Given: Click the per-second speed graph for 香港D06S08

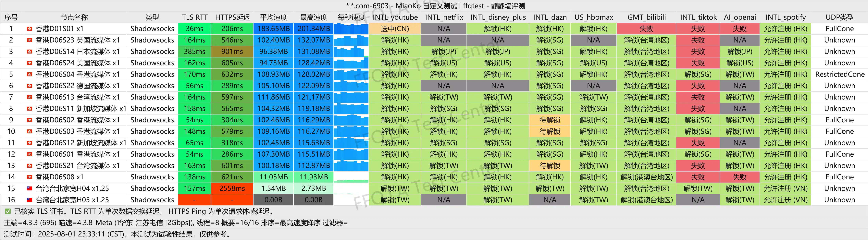Looking at the screenshot, I should [x=351, y=177].
